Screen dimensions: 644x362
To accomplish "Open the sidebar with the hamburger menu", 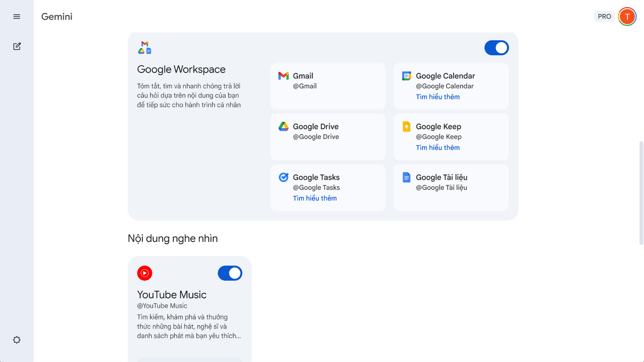I will 17,16.
